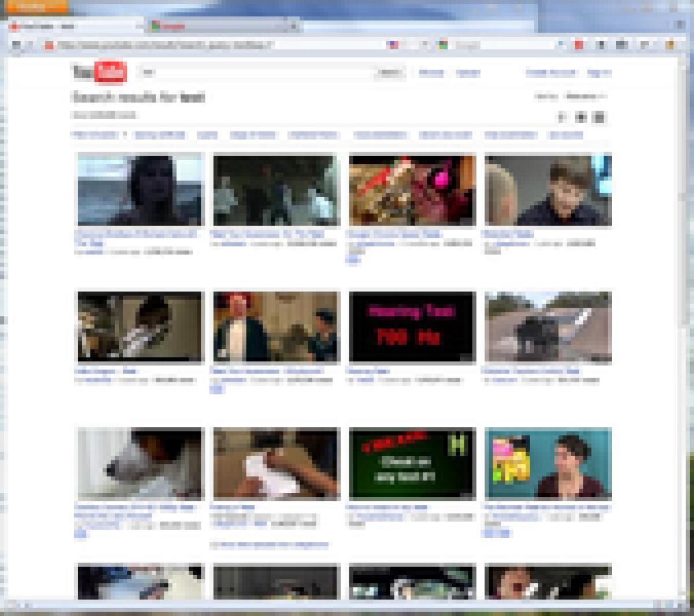This screenshot has width=694, height=616.
Task: Open the Browse link
Action: click(431, 72)
